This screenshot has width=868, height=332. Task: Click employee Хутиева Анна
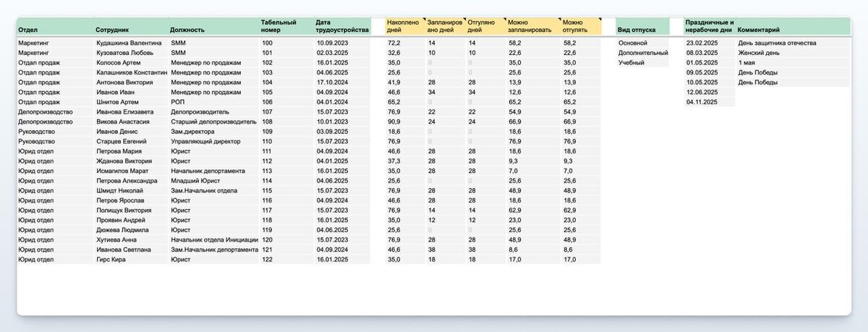(x=116, y=239)
